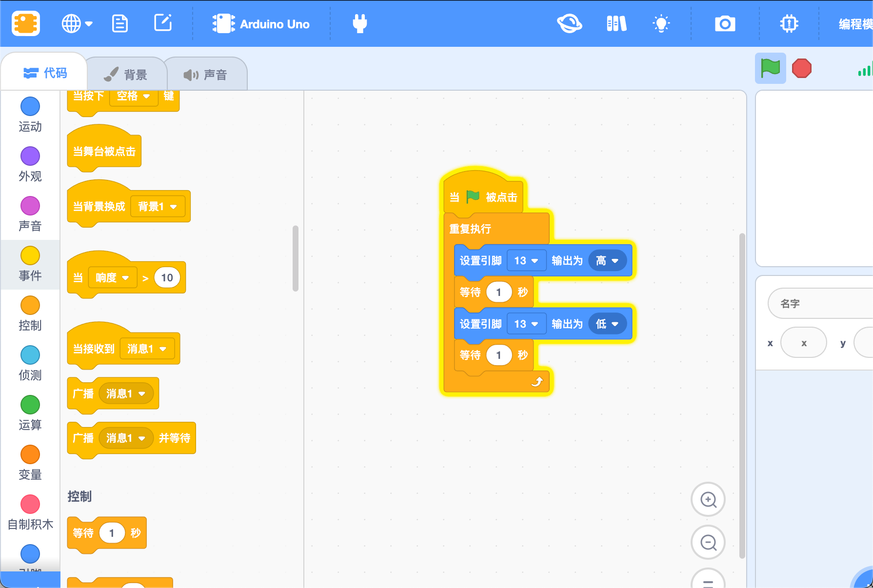Zoom out of the workspace
The height and width of the screenshot is (588, 873).
coord(708,542)
